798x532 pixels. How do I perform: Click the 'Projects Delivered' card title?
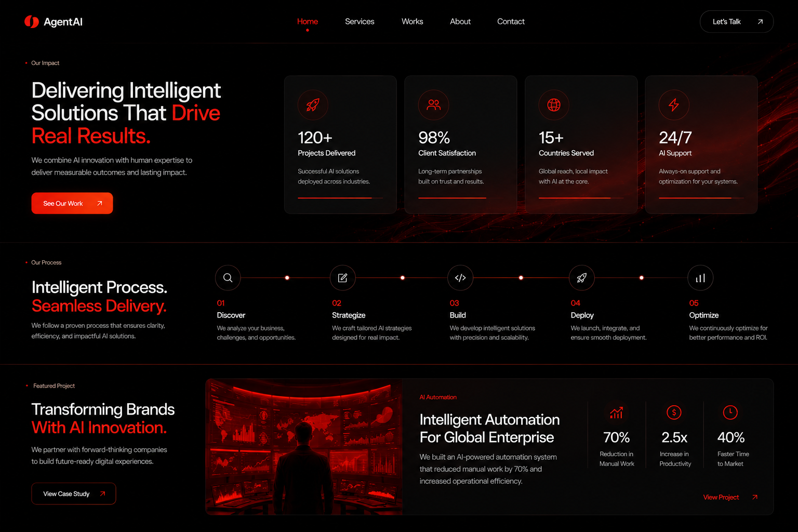(326, 153)
